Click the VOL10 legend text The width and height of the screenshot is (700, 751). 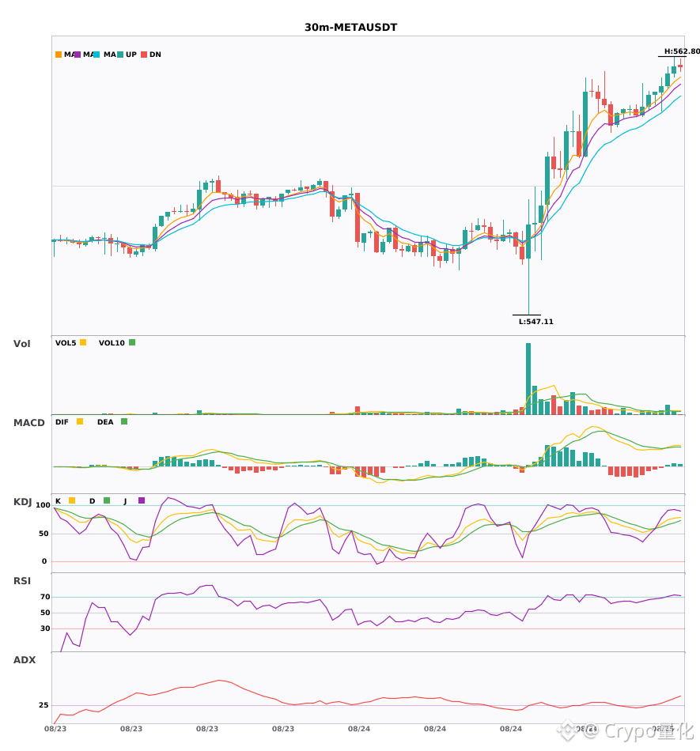click(x=112, y=343)
